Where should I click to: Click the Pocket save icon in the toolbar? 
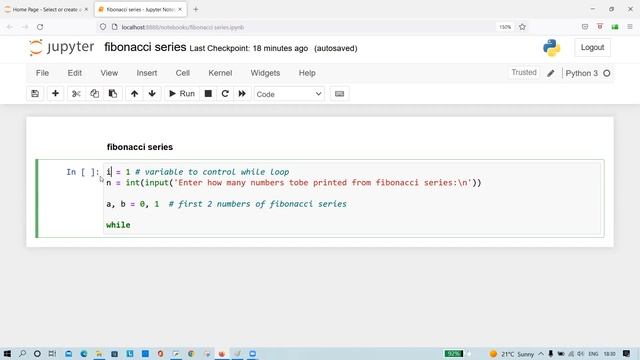[585, 27]
